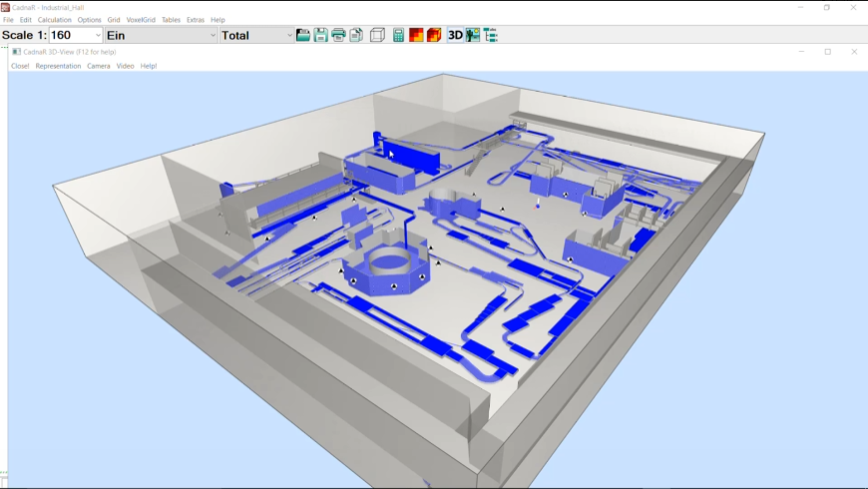Click the red-orange grid calculation icon
Screen dimensions: 868x489
[x=416, y=35]
